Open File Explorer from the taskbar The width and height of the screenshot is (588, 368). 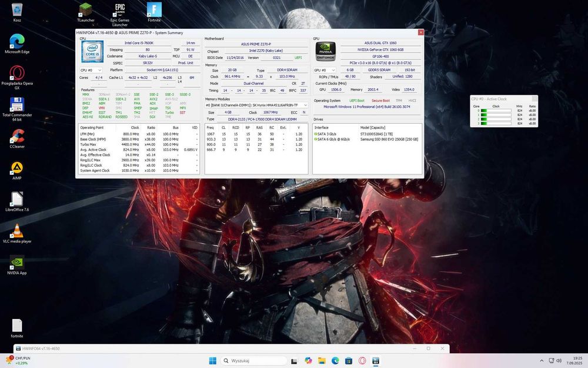(322, 360)
